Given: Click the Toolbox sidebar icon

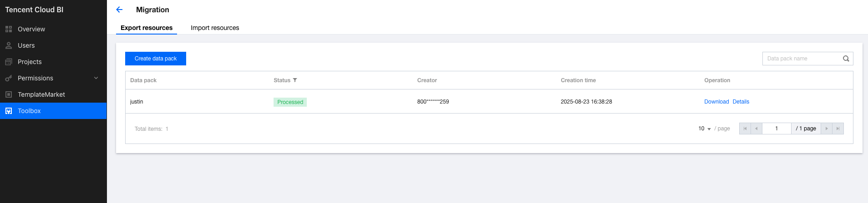Looking at the screenshot, I should coord(9,111).
